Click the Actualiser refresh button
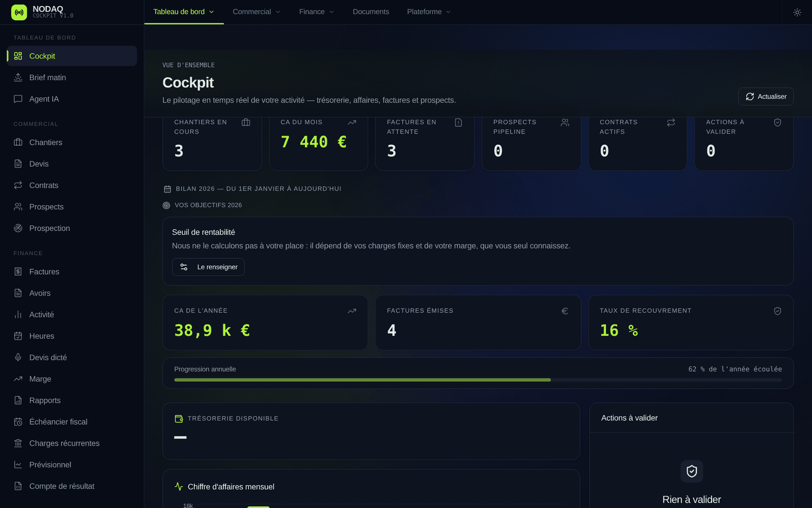The width and height of the screenshot is (812, 508). click(766, 97)
